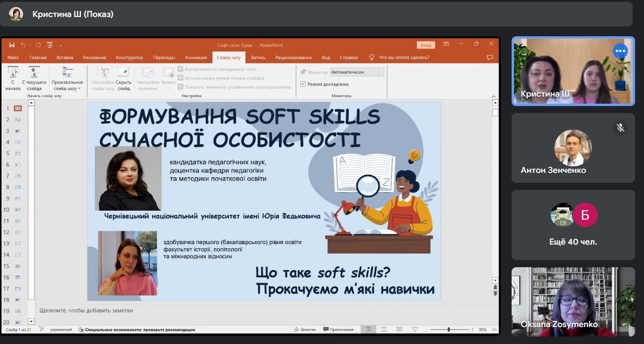Switch to Slide Sorter view icon

(x=384, y=329)
